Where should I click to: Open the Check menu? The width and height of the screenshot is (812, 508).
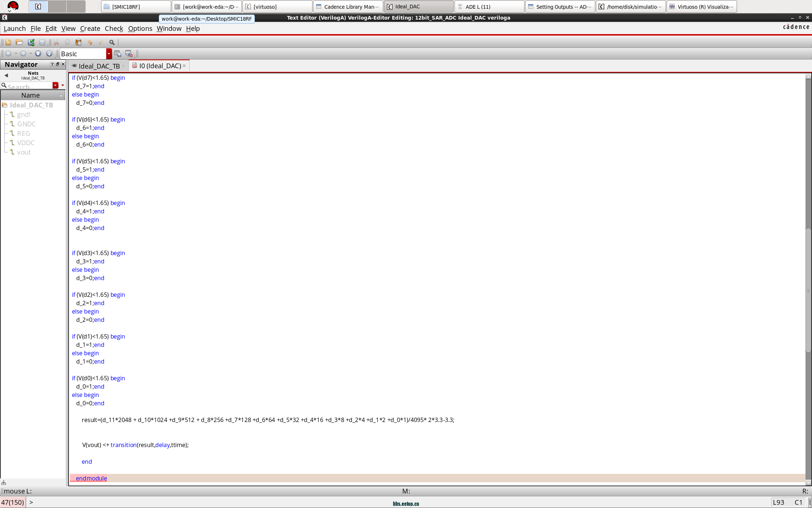click(x=114, y=28)
